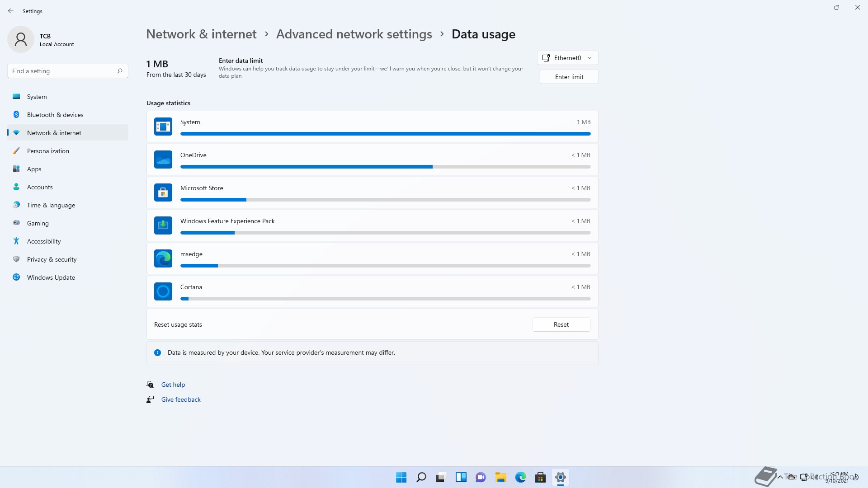Reset usage stats with the Reset button
The image size is (868, 488).
561,324
